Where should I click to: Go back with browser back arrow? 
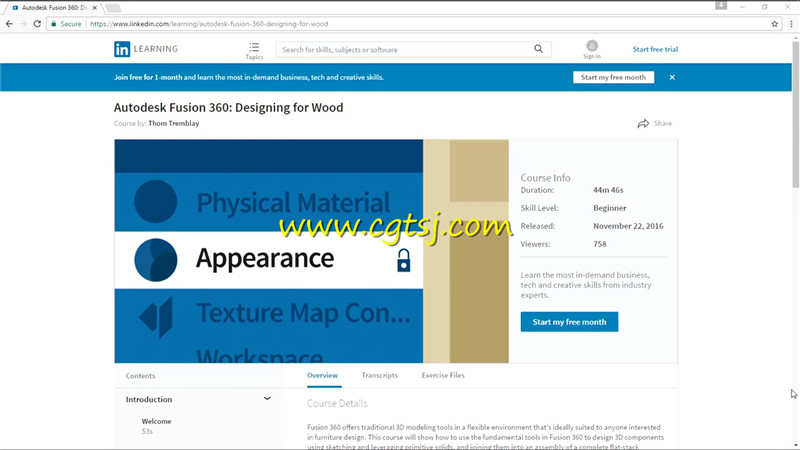click(9, 23)
